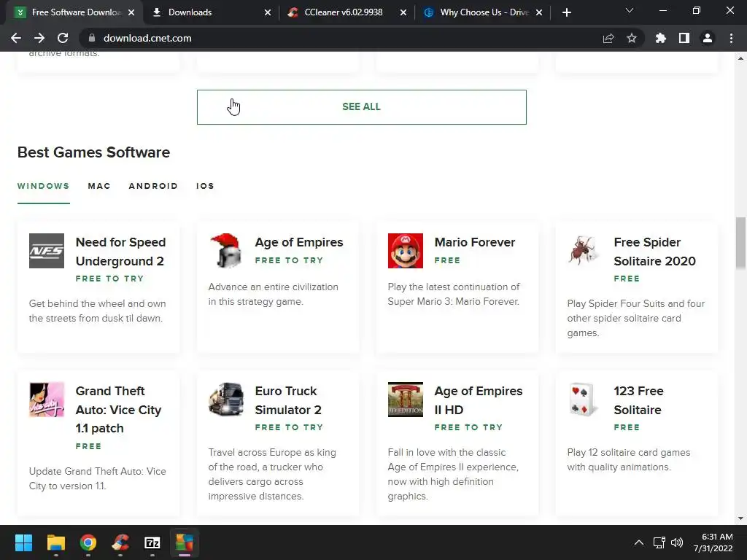
Task: Open the clock and date panel
Action: [713, 542]
